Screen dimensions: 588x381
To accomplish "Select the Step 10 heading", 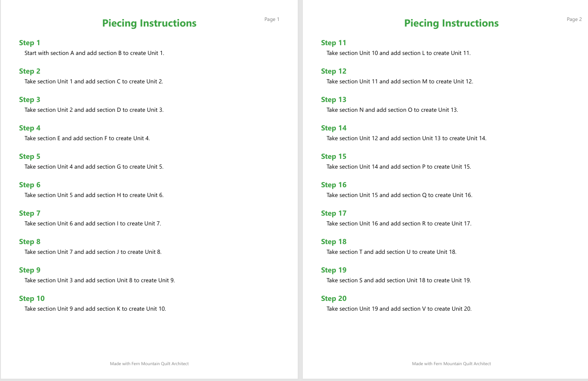I will [32, 299].
